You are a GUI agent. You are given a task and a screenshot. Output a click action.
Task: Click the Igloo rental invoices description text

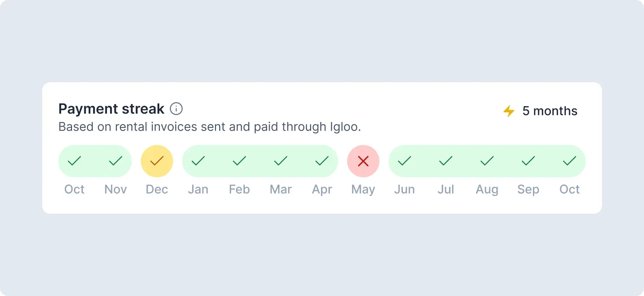[210, 127]
